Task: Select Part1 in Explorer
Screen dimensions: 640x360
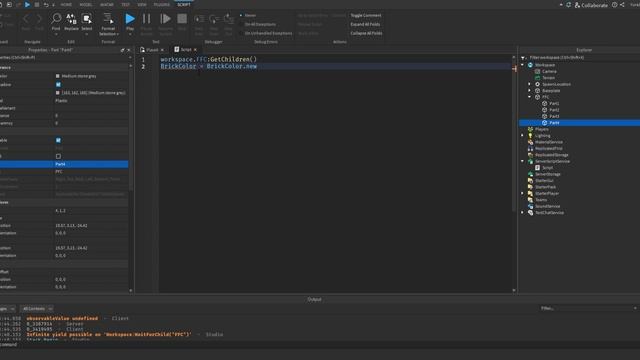Action: click(554, 104)
